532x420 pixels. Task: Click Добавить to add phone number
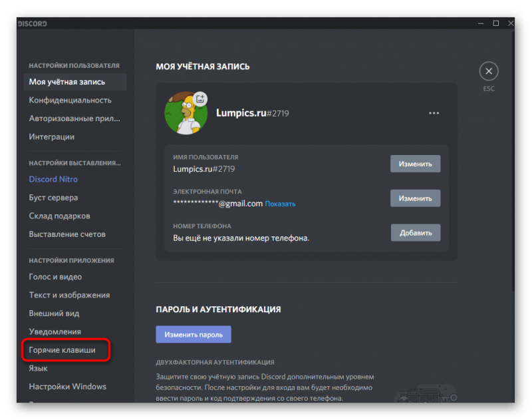pyautogui.click(x=416, y=232)
